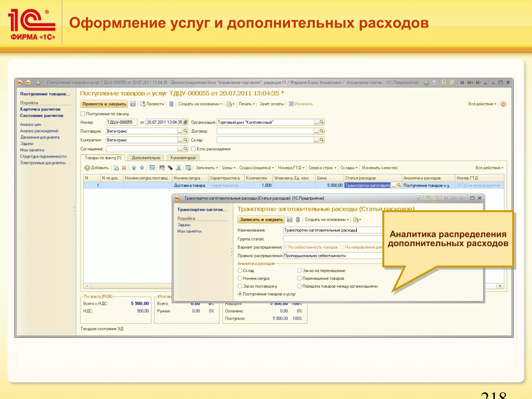Click the calendar picker next to document date

[185, 122]
